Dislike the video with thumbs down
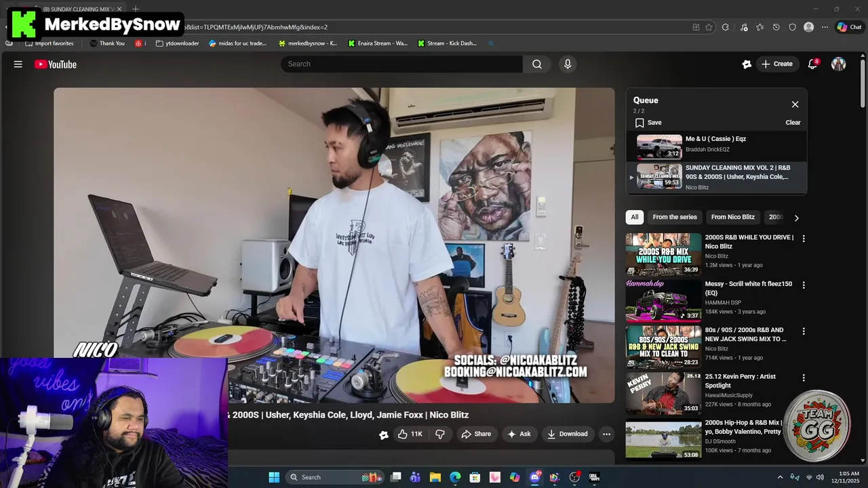This screenshot has width=868, height=488. click(440, 434)
